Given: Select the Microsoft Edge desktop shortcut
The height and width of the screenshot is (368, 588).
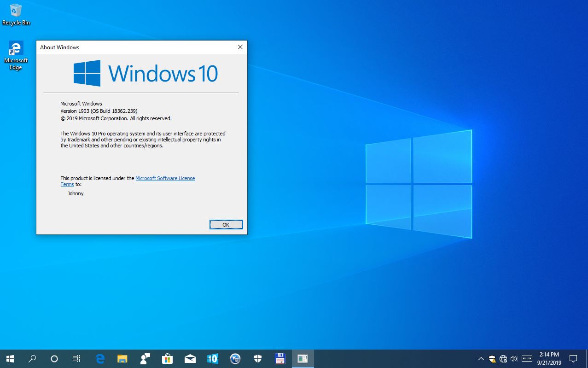Looking at the screenshot, I should [x=16, y=56].
